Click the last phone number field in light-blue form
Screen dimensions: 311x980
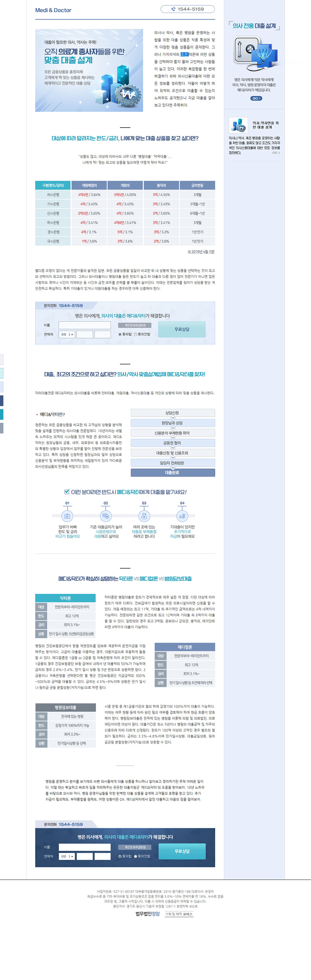[103, 334]
